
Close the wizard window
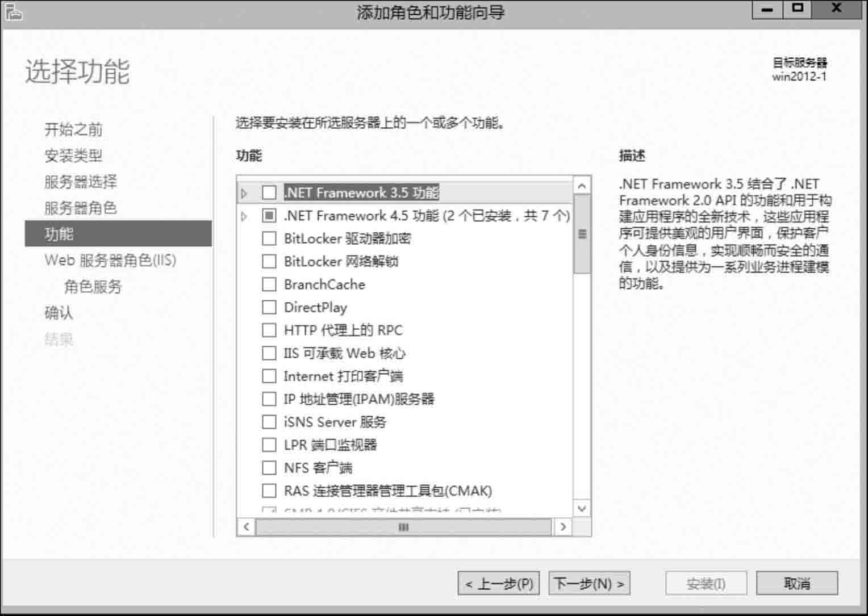point(836,10)
